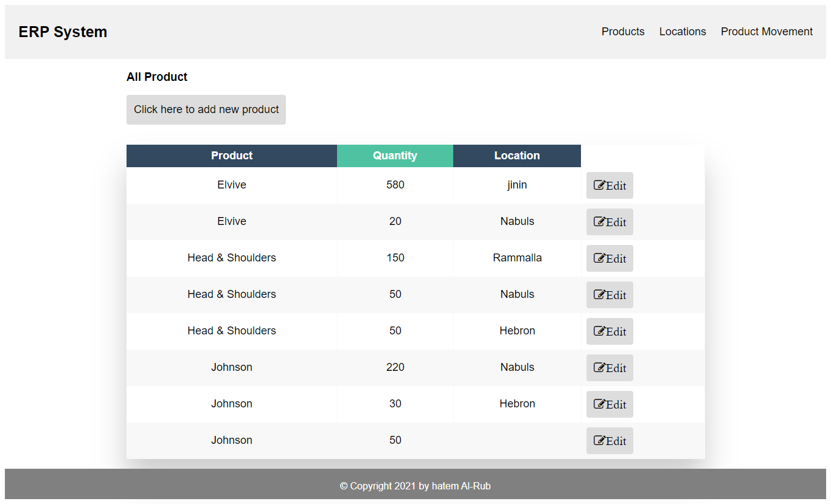Open the Locations page from the navbar
The width and height of the screenshot is (831, 504).
[683, 32]
